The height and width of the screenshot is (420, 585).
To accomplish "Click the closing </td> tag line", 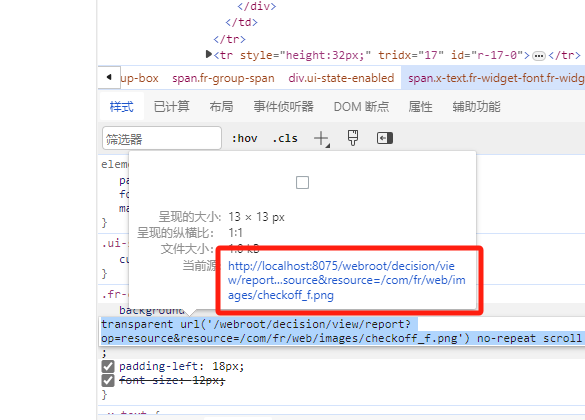I will point(241,22).
